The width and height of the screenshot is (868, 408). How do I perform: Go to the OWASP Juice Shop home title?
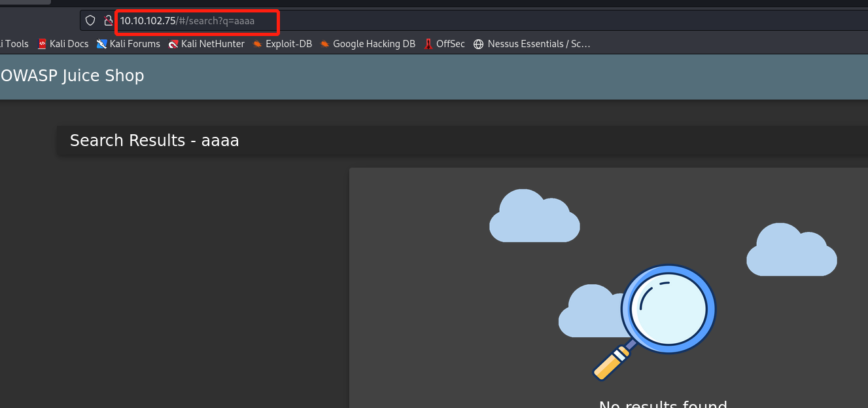[72, 76]
